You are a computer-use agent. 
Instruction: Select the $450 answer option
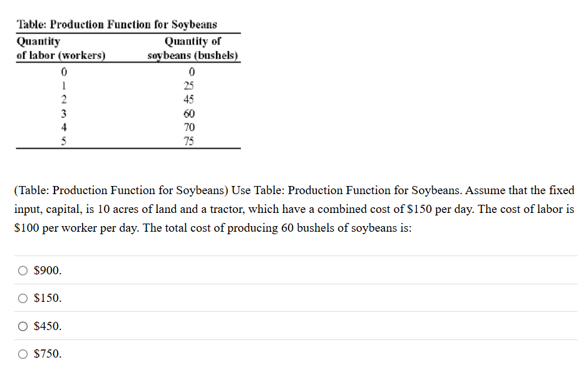tap(22, 326)
